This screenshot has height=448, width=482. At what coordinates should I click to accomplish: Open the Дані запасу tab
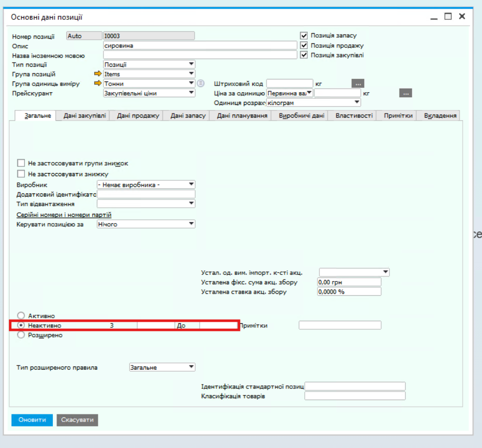tap(188, 116)
